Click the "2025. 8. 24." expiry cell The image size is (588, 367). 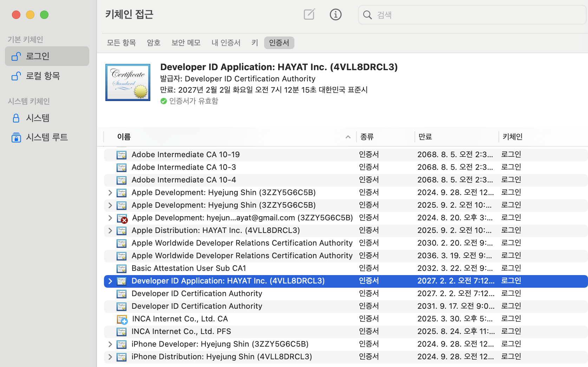(456, 332)
